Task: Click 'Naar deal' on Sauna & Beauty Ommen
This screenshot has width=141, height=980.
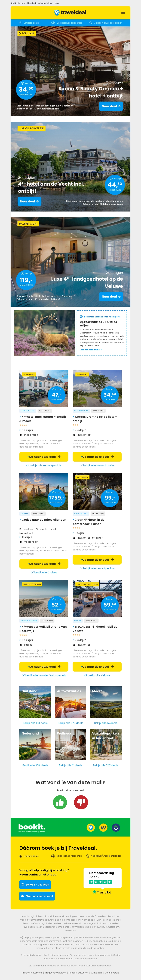Action: click(111, 106)
